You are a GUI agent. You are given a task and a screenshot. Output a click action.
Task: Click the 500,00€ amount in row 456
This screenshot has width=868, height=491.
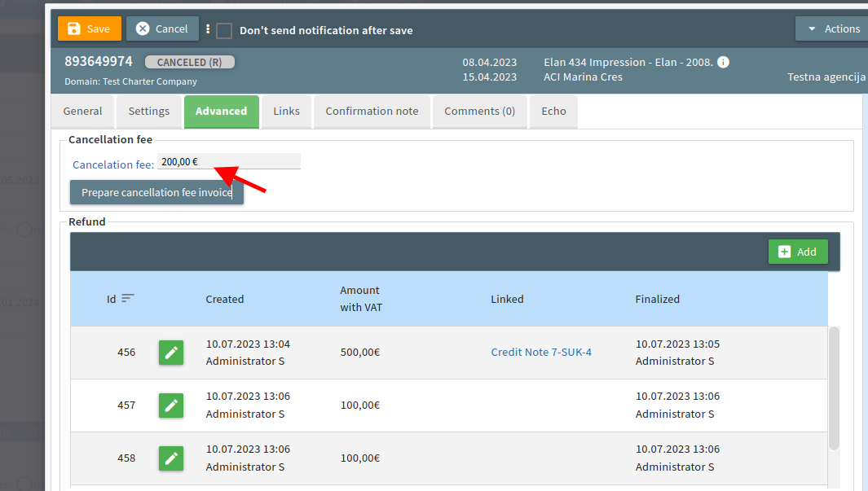tap(359, 353)
